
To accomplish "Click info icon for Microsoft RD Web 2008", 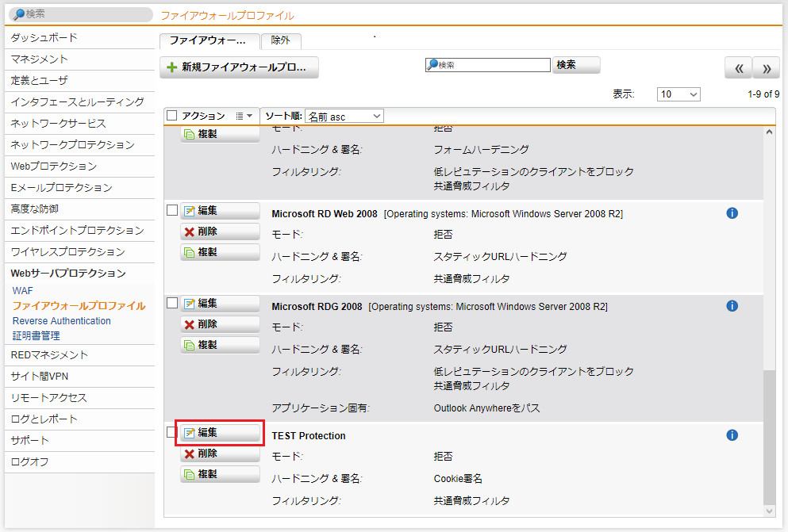I will pyautogui.click(x=732, y=213).
